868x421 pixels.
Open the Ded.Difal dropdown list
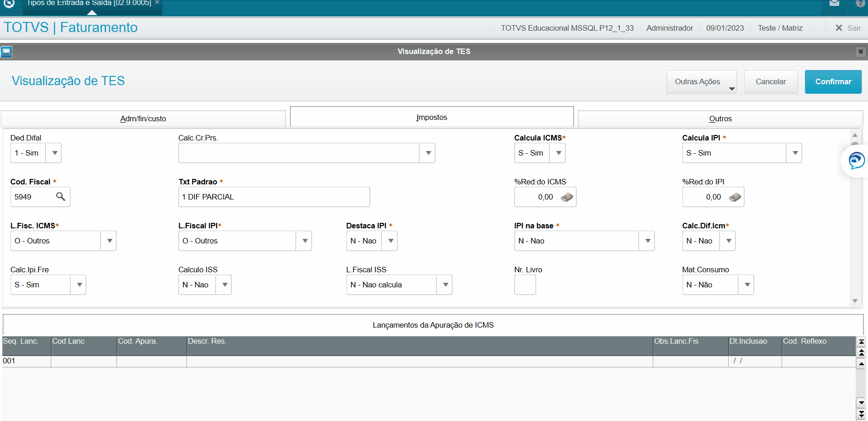(54, 153)
